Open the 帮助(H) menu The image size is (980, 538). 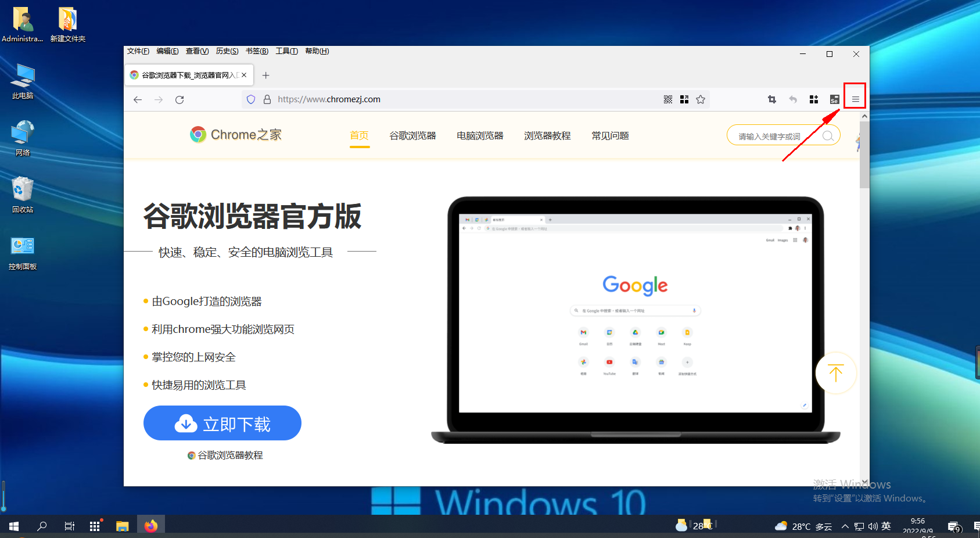pos(317,51)
